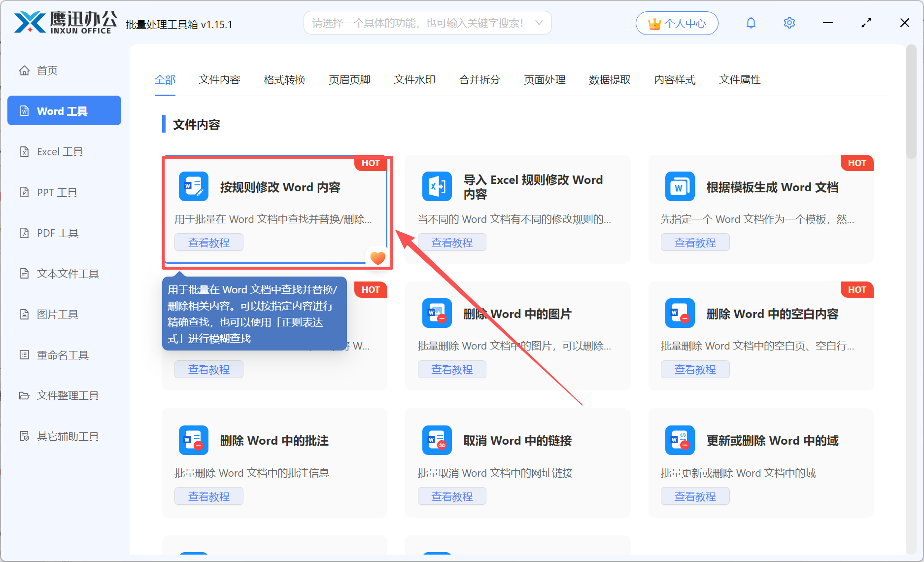The height and width of the screenshot is (562, 924).
Task: Open the 按规则修改 Word 内容 title
Action: (280, 187)
